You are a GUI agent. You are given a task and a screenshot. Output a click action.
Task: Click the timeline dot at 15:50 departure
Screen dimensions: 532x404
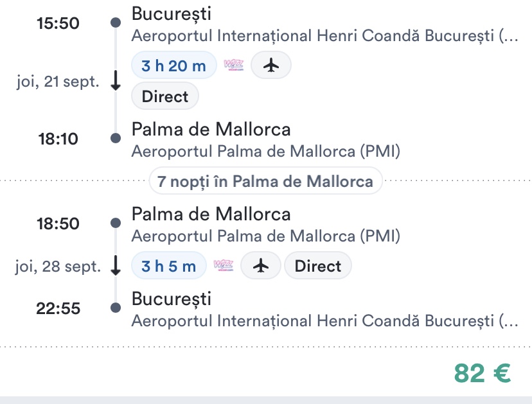(116, 23)
